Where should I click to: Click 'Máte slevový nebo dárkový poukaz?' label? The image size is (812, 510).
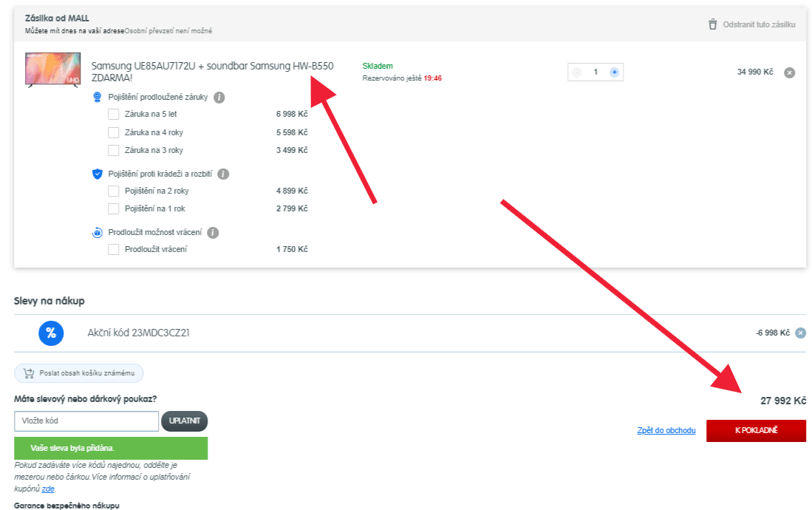point(86,399)
